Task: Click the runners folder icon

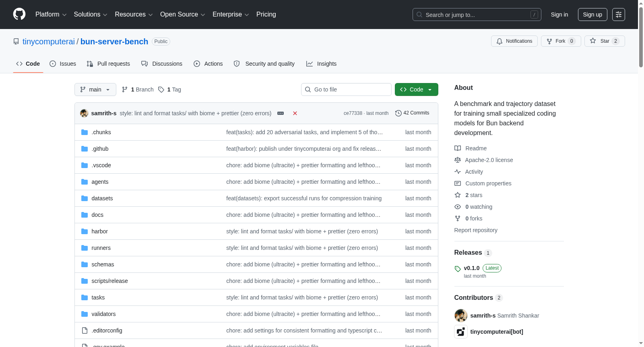Action: coord(85,248)
